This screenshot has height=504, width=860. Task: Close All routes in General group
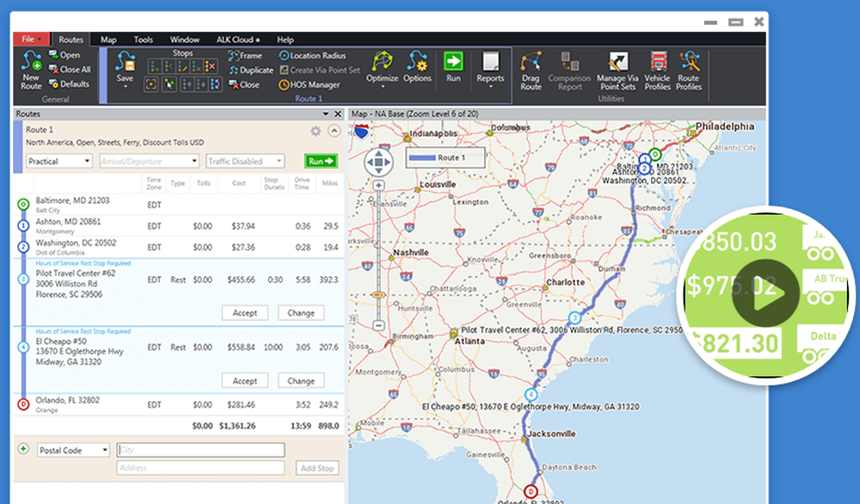(x=70, y=70)
